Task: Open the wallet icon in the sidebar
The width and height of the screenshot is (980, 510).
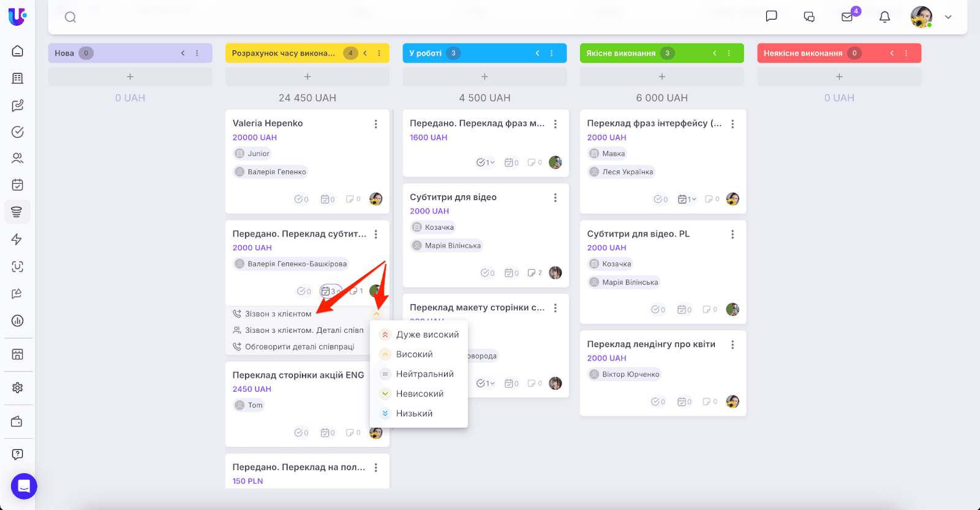Action: tap(17, 422)
